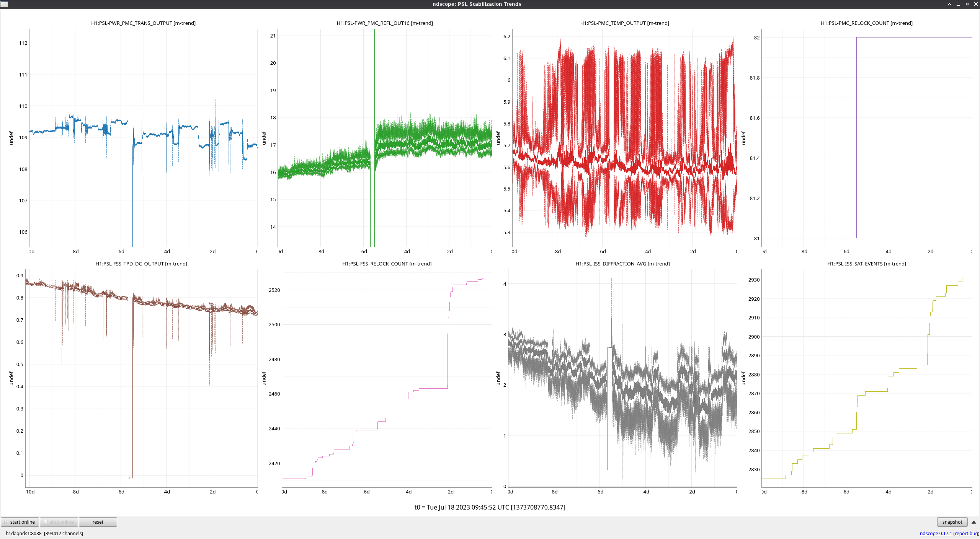Click the H1:PSL-FSS_RELOCK_COUNT plot title
The height and width of the screenshot is (539, 980).
387,264
